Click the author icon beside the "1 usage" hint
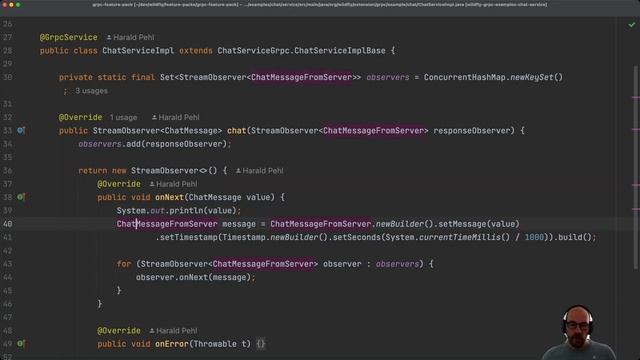 pyautogui.click(x=154, y=117)
